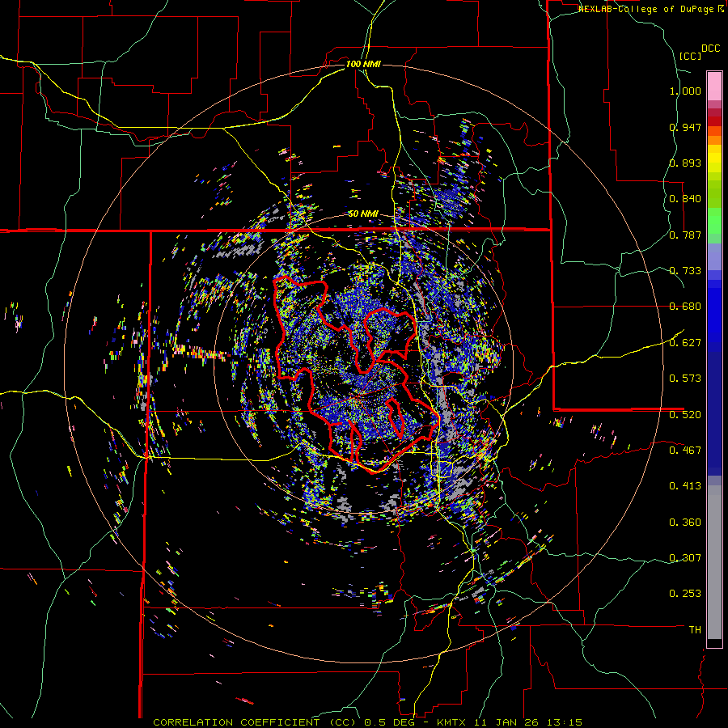Click the 0.733 legend value
Viewport: 728px width, 728px height.
click(685, 271)
